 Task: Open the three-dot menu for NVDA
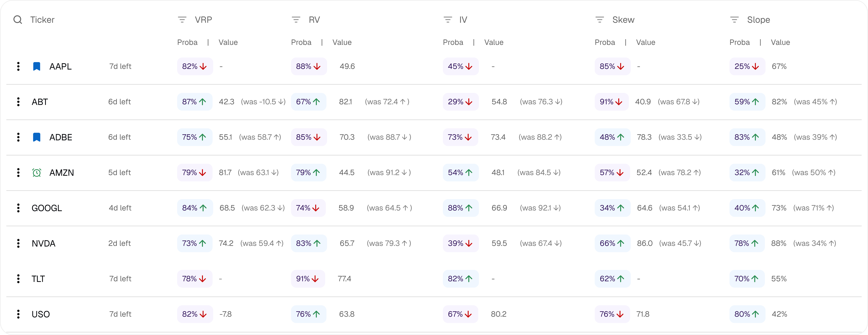18,243
